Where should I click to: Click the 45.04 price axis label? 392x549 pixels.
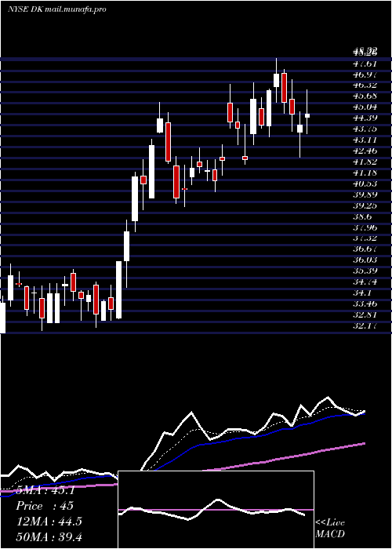pyautogui.click(x=365, y=107)
